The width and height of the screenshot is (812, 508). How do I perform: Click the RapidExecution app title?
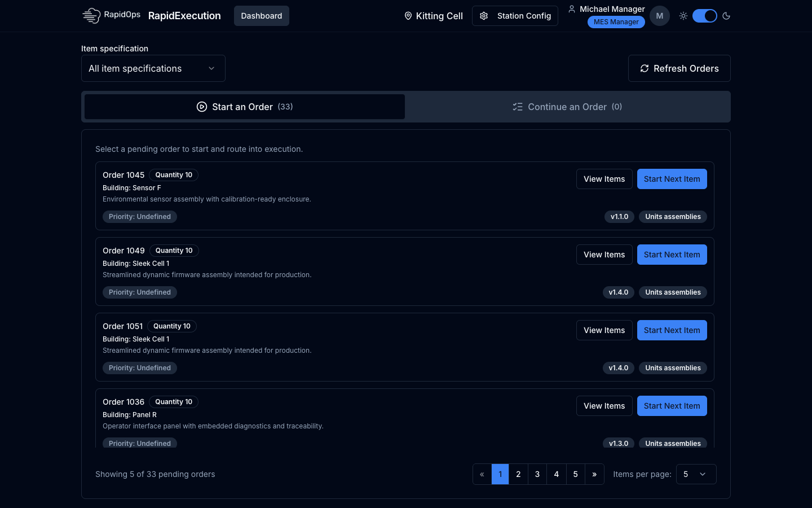184,16
